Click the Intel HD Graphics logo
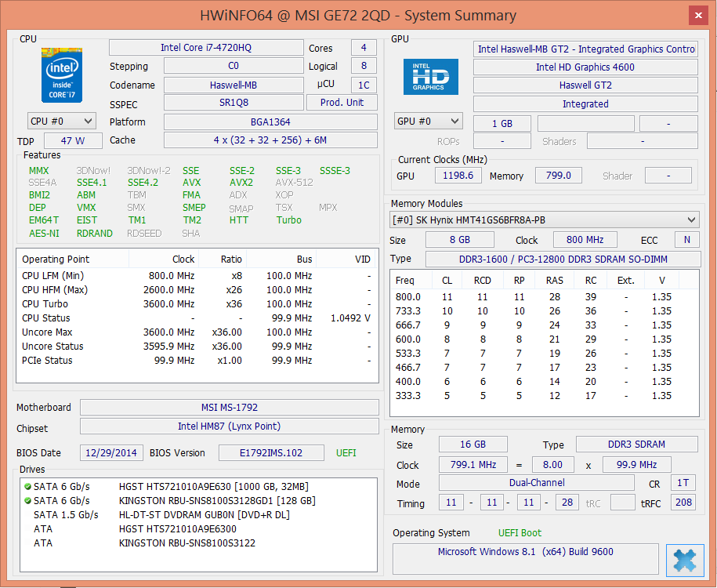The image size is (717, 588). (430, 77)
